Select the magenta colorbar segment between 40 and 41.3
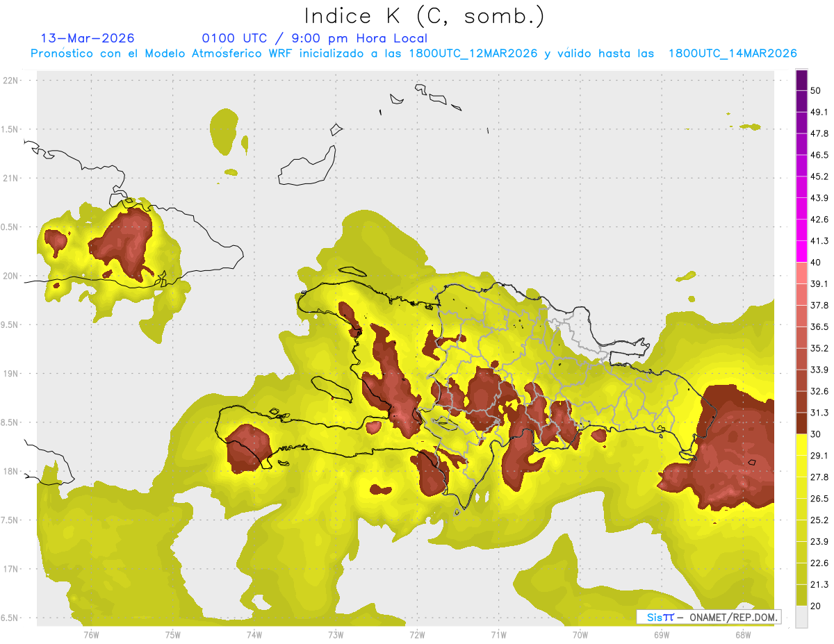Image resolution: width=834 pixels, height=644 pixels. 802,251
